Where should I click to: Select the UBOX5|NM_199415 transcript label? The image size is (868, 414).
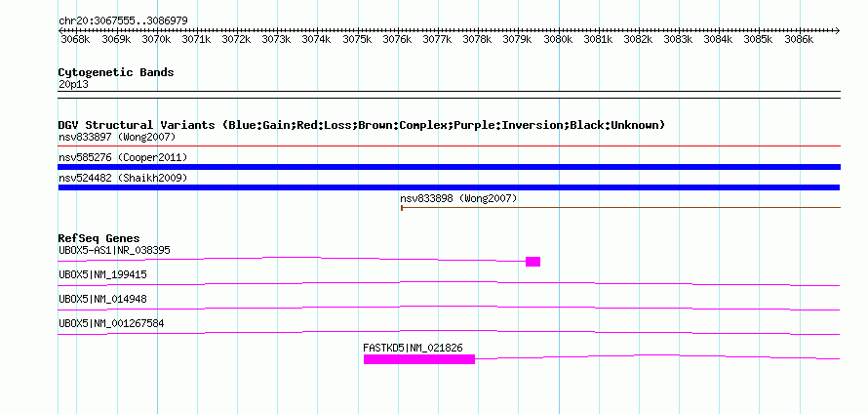103,274
